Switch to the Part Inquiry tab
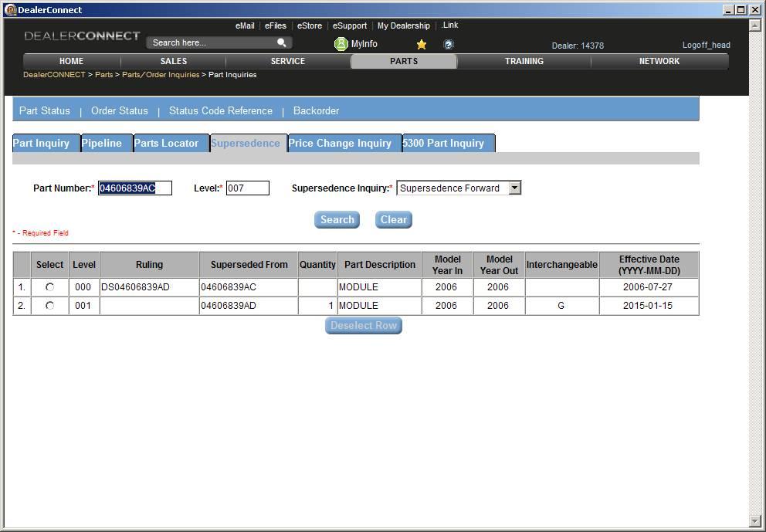 [46, 143]
